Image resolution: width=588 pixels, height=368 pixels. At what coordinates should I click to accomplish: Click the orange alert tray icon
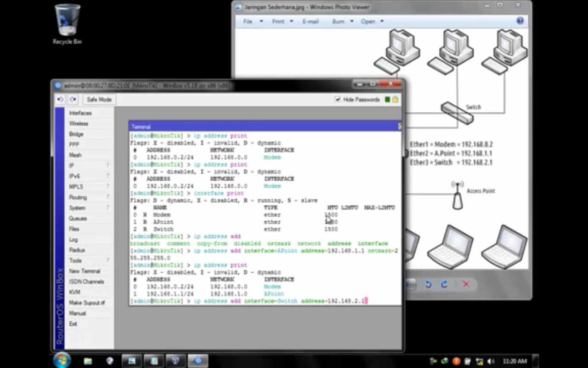(x=456, y=361)
